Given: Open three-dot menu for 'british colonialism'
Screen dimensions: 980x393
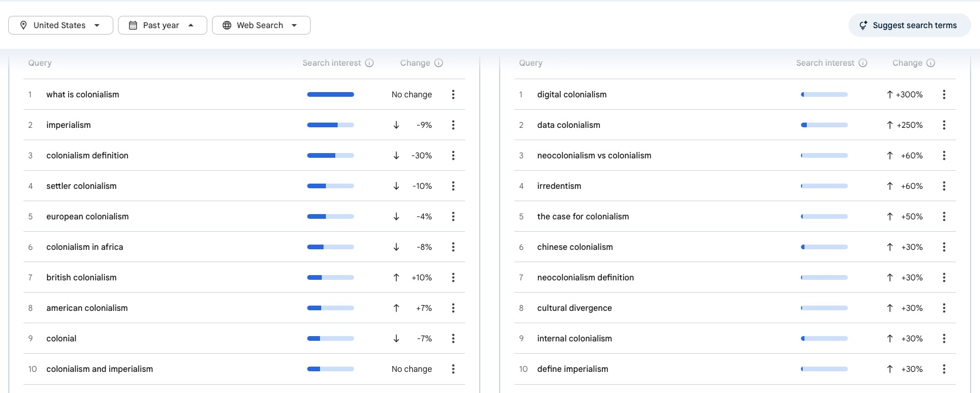Looking at the screenshot, I should coord(453,277).
